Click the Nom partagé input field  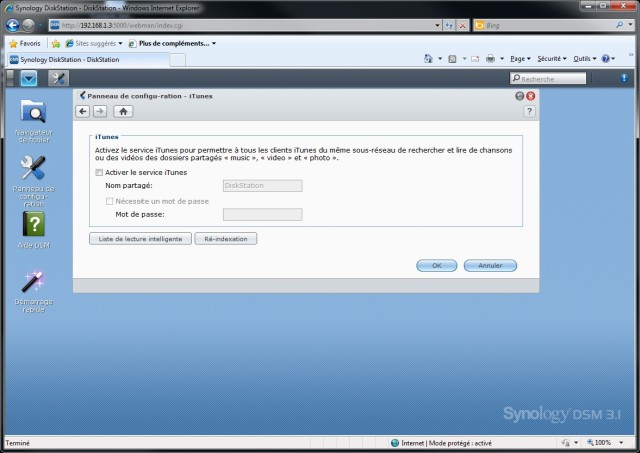(262, 186)
